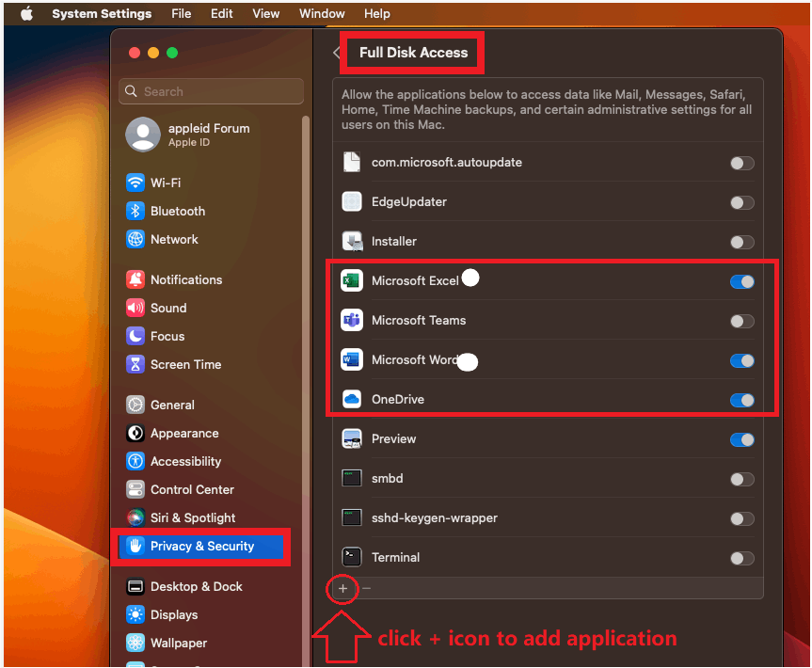Open the Wallpaper flower icon
The image size is (812, 668).
(x=135, y=643)
